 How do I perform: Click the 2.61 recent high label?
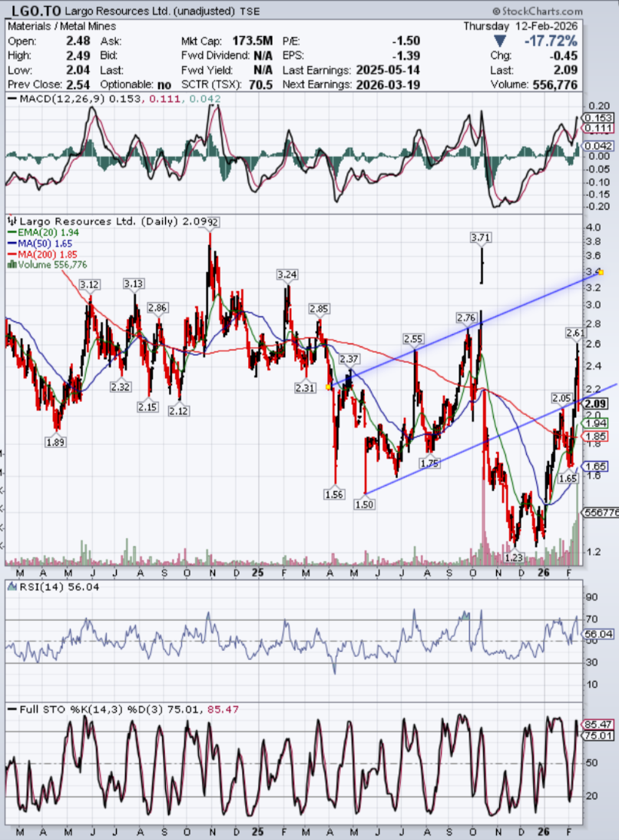[576, 333]
